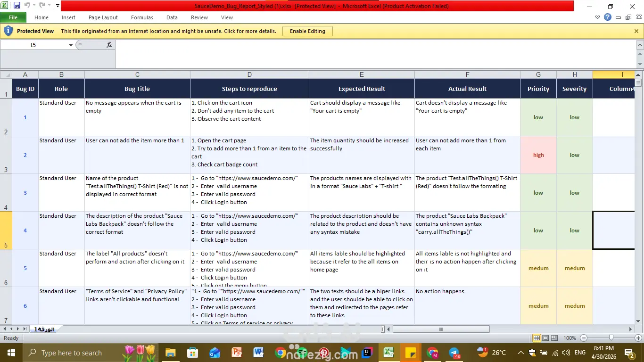Open PowerPoint from the taskbar
Screen dimensions: 644x362
(237, 353)
